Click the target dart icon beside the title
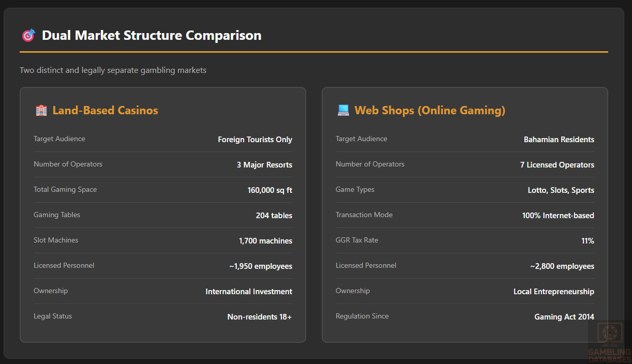632x364 pixels. [x=28, y=36]
